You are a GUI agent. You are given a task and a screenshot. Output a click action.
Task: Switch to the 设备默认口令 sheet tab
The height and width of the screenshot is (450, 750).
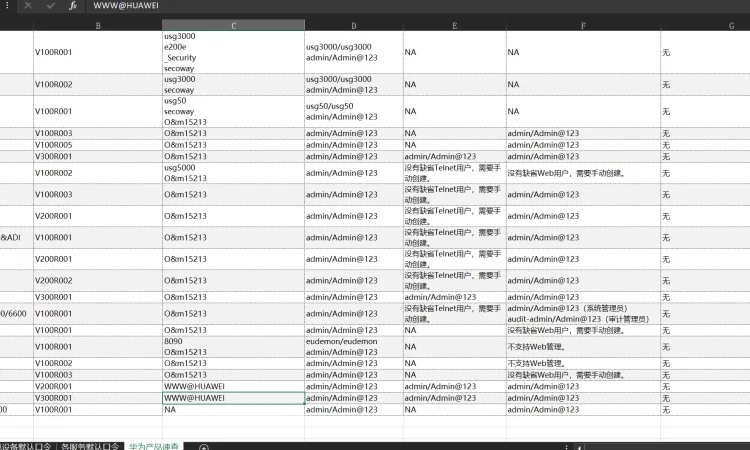26,447
